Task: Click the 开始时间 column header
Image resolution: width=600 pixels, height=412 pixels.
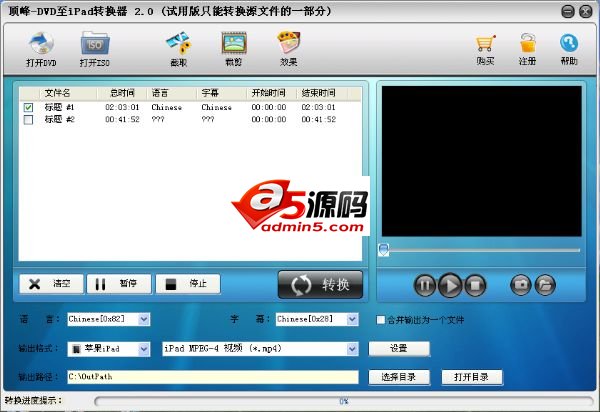Action: 269,93
